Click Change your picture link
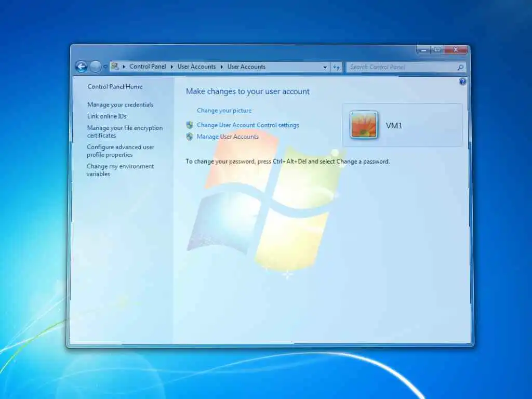 224,111
